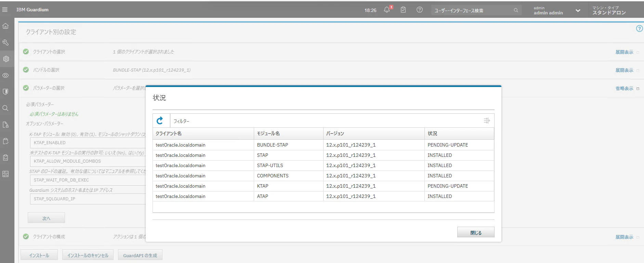
Task: Collapse the パラメーターの選択 section via 省略表示
Action: click(624, 88)
